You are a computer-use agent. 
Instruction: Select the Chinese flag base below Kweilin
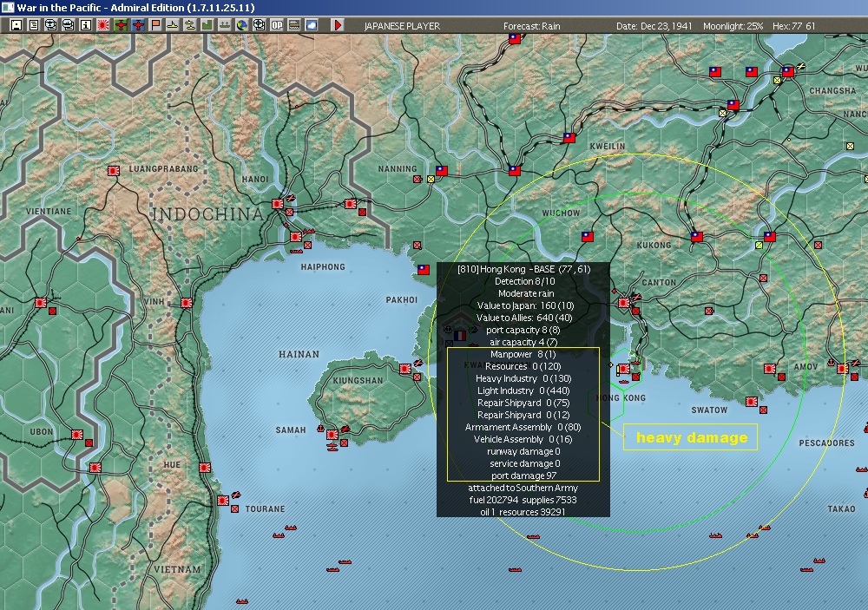[514, 171]
